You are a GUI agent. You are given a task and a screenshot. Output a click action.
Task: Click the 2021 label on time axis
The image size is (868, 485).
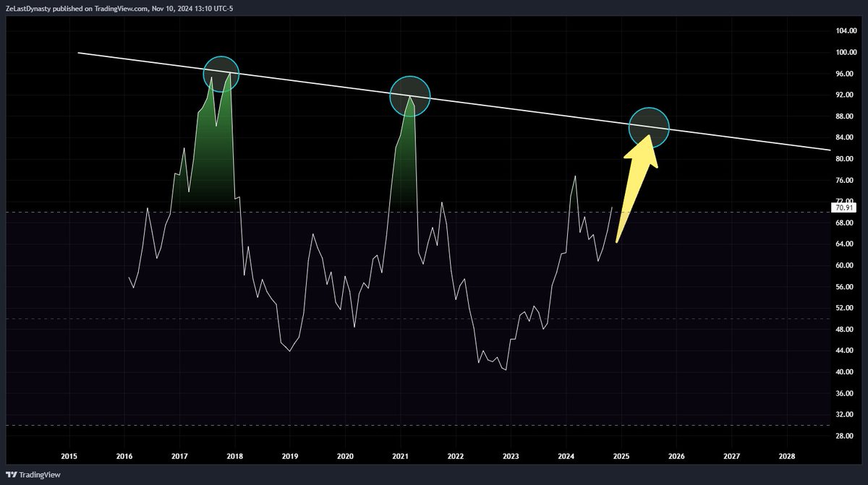(x=400, y=456)
